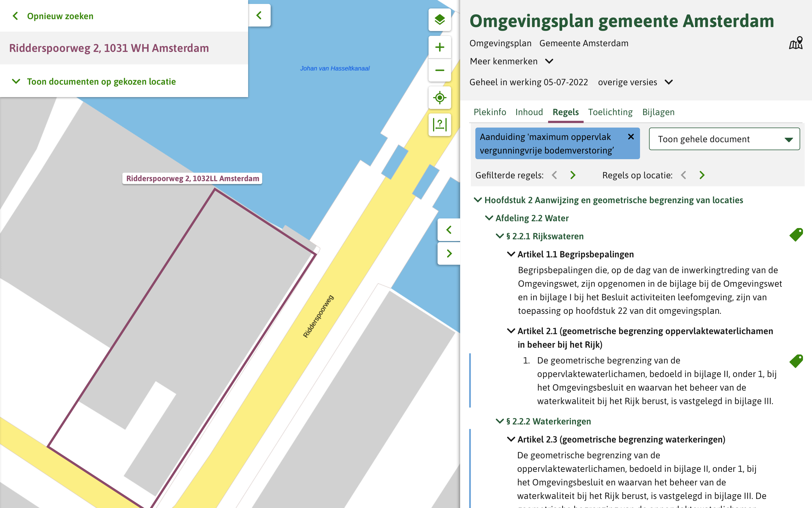Remove the 'maximum oppervlak' filter chip
The image size is (812, 508).
click(x=631, y=137)
